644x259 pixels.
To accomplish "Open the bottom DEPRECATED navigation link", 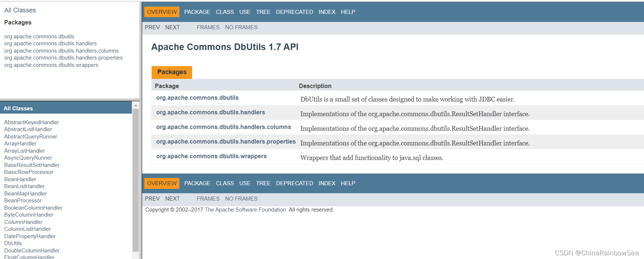I will (x=294, y=183).
